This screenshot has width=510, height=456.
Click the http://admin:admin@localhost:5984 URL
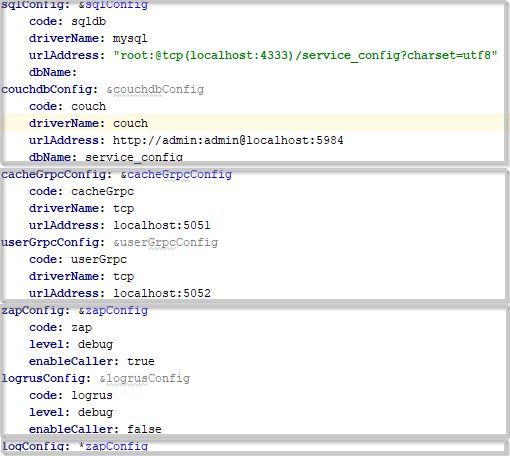(228, 140)
